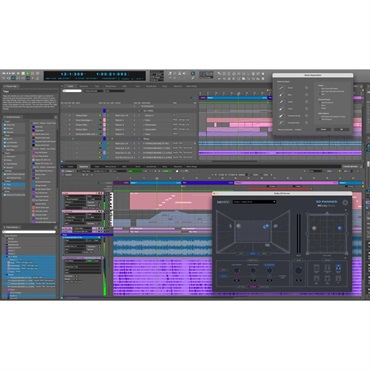The height and width of the screenshot is (370, 370).
Task: Select the highlighted blue tab below panner room view
Action: [x=253, y=254]
